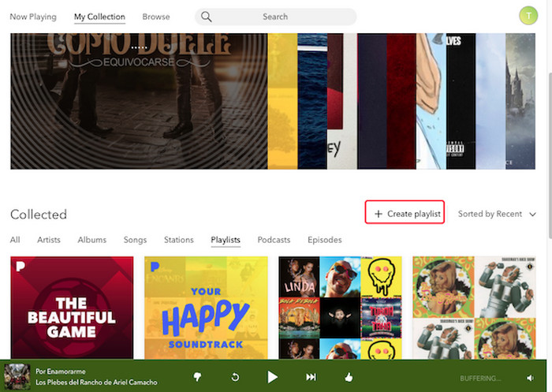The width and height of the screenshot is (552, 392).
Task: Thumbs up Por Enamorarme
Action: coord(349,377)
